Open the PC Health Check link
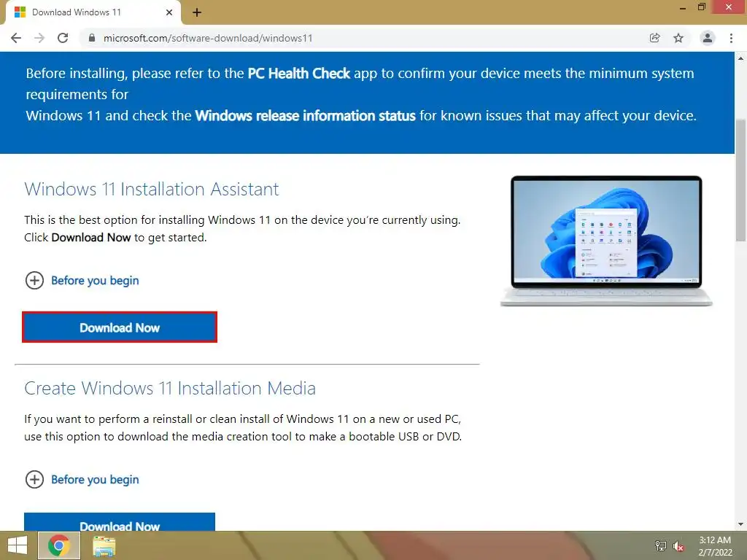The width and height of the screenshot is (747, 560). coord(298,74)
